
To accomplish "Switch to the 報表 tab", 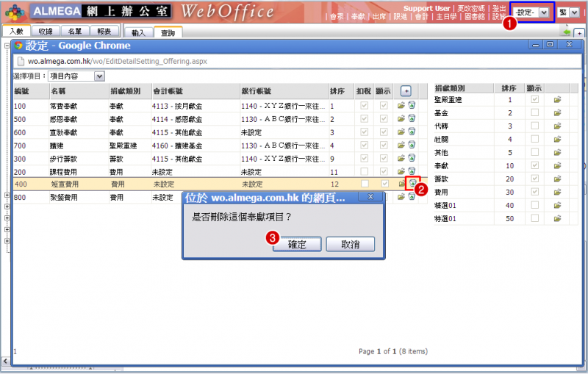I will coord(104,32).
